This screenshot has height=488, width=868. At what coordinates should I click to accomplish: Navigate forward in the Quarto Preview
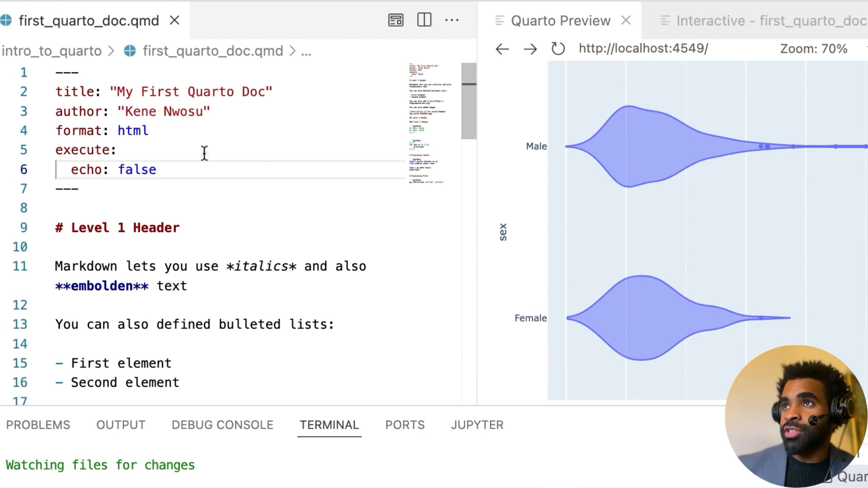tap(530, 49)
